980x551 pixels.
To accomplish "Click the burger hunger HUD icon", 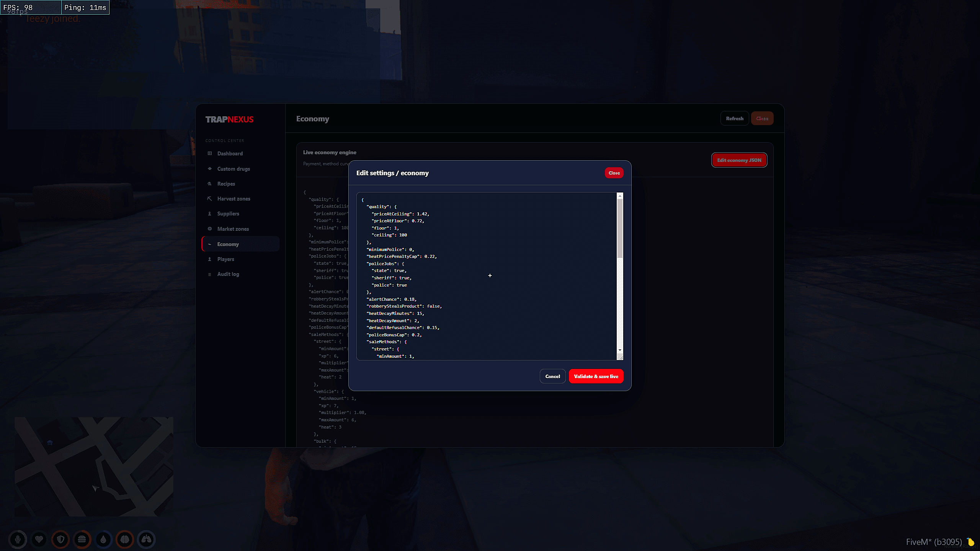I will pyautogui.click(x=82, y=540).
